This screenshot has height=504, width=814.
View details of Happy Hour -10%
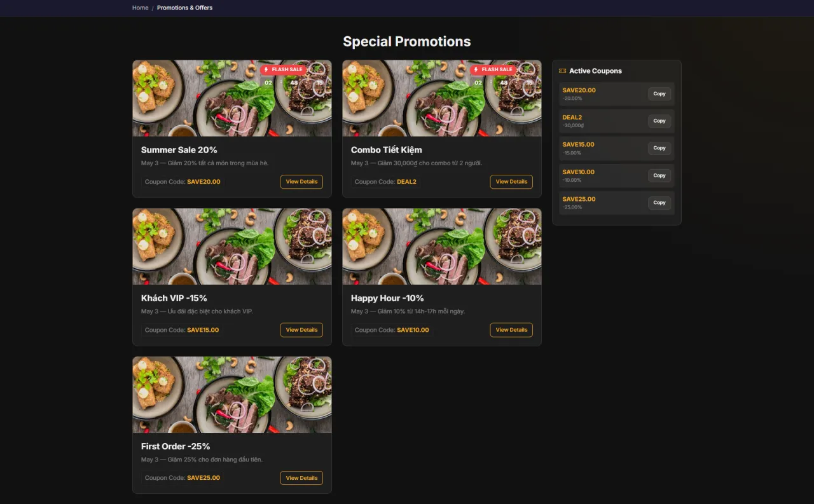pos(511,330)
